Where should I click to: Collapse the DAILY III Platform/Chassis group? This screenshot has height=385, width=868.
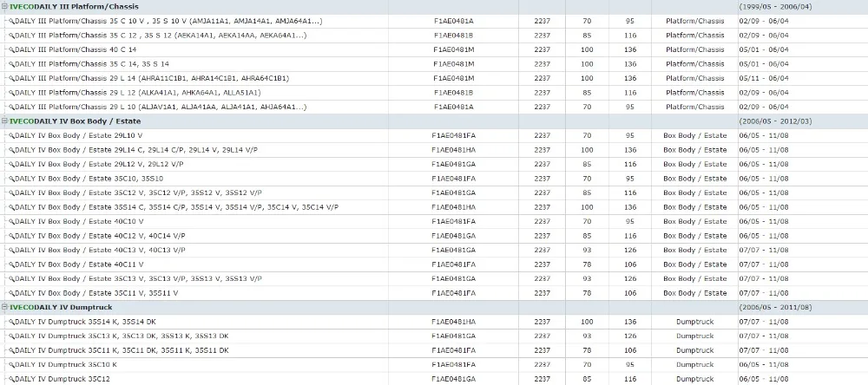[x=4, y=7]
